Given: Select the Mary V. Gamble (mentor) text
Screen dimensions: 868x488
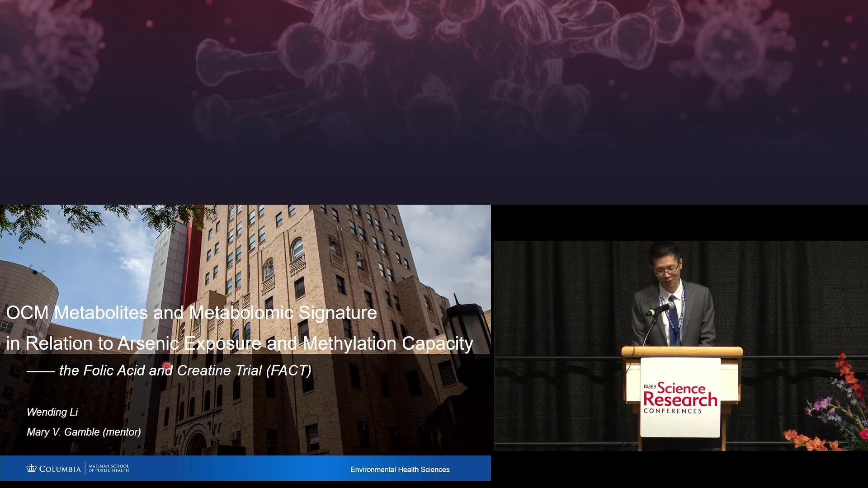Looking at the screenshot, I should 84,432.
